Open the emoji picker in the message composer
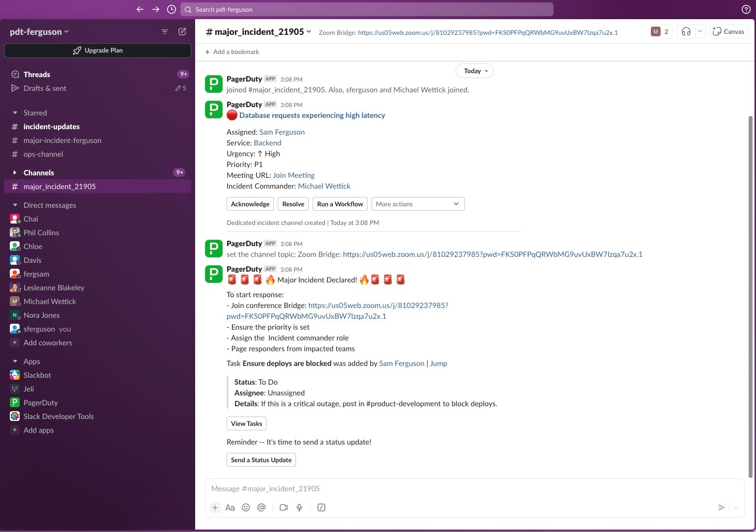The image size is (756, 532). tap(246, 507)
